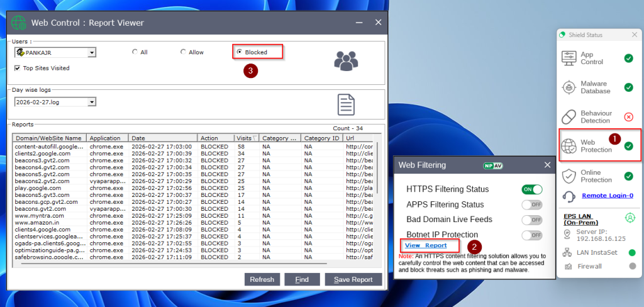Open the 2026-02-27.log dropdown
This screenshot has height=307, width=644.
click(x=92, y=102)
